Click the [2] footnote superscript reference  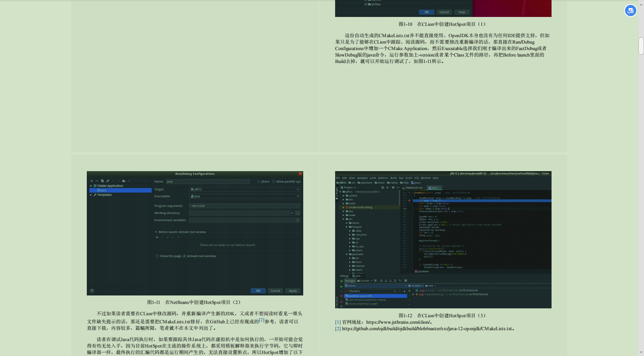click(262, 320)
